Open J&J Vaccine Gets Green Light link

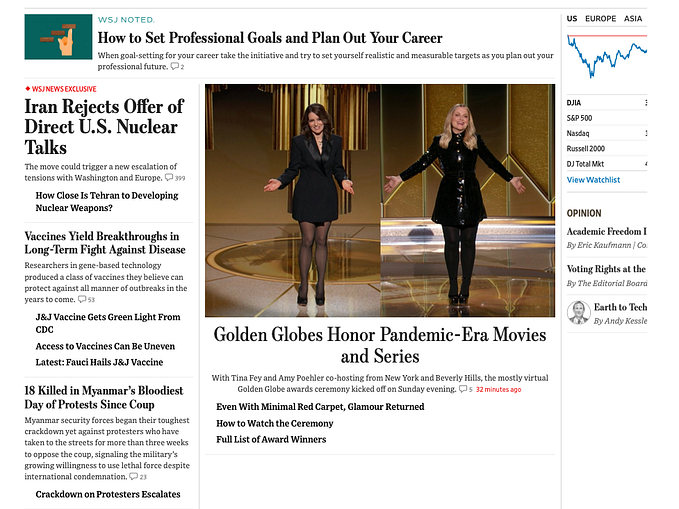(108, 323)
